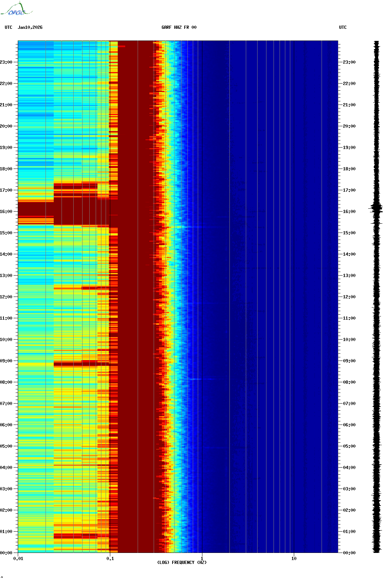Screen dimensions: 392x581
Task: Click the 0.1 frequency axis label
Action: pos(110,558)
